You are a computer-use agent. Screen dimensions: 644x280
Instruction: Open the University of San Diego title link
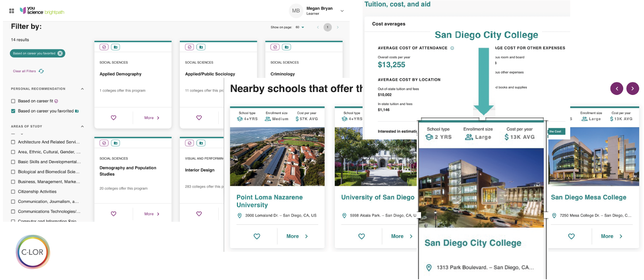tap(378, 197)
